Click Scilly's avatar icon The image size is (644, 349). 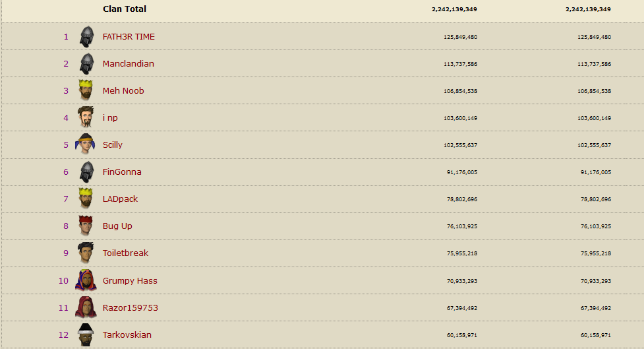[x=86, y=144]
